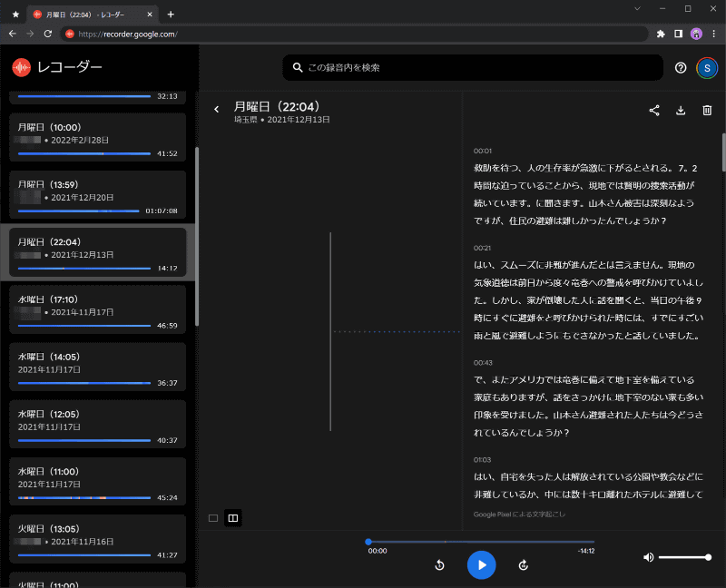Adjust the volume slider

coord(685,557)
